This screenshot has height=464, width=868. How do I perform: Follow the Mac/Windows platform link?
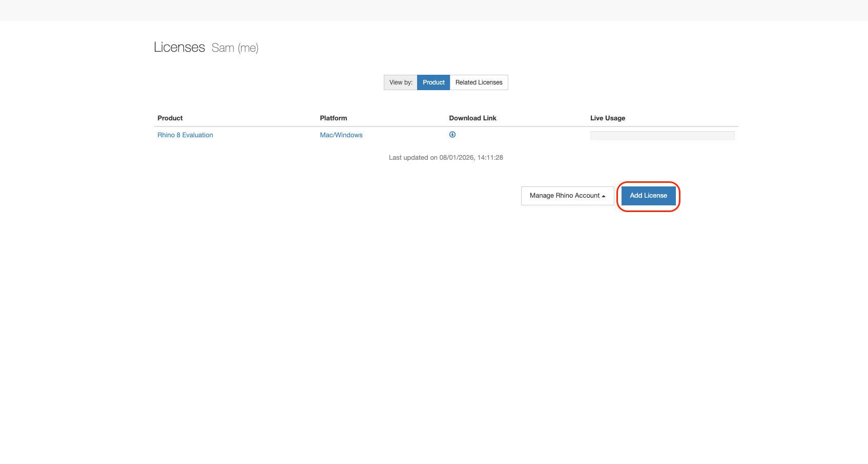coord(341,135)
